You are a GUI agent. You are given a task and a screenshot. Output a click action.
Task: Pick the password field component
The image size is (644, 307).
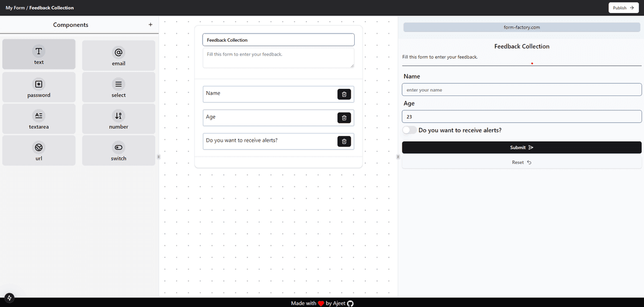click(39, 86)
